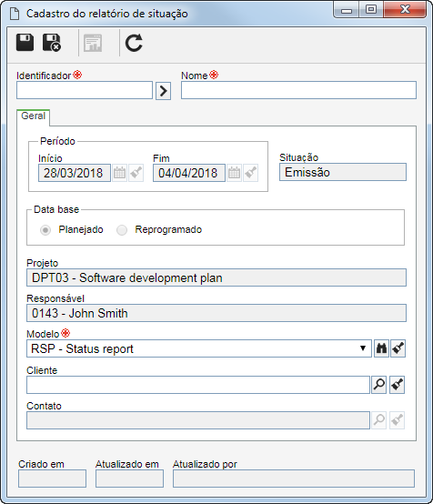
Task: Click the arrow button beside Identificador
Action: click(x=164, y=91)
